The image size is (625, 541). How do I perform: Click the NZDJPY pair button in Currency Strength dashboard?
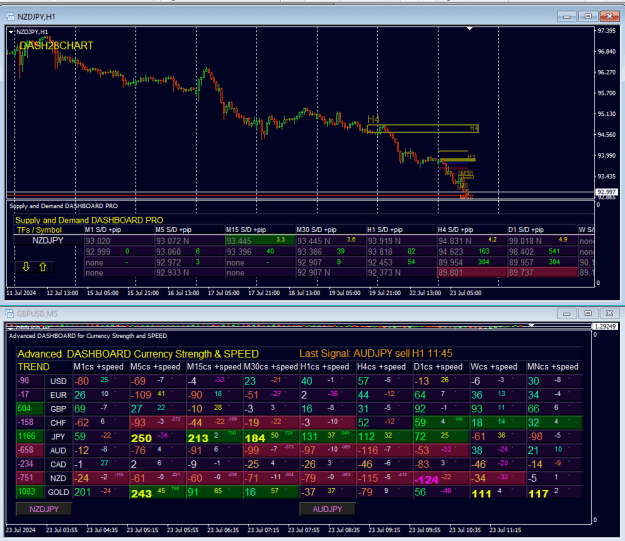point(44,509)
